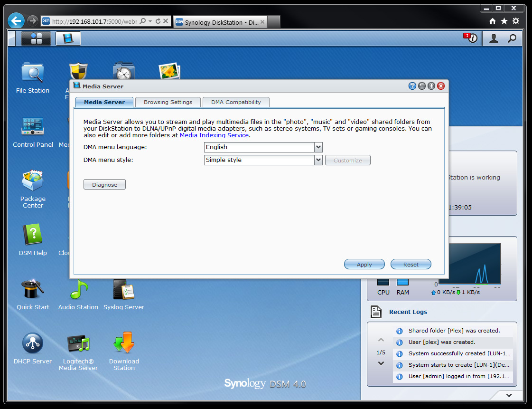
Task: Click the Media Server taskbar button
Action: coord(68,38)
